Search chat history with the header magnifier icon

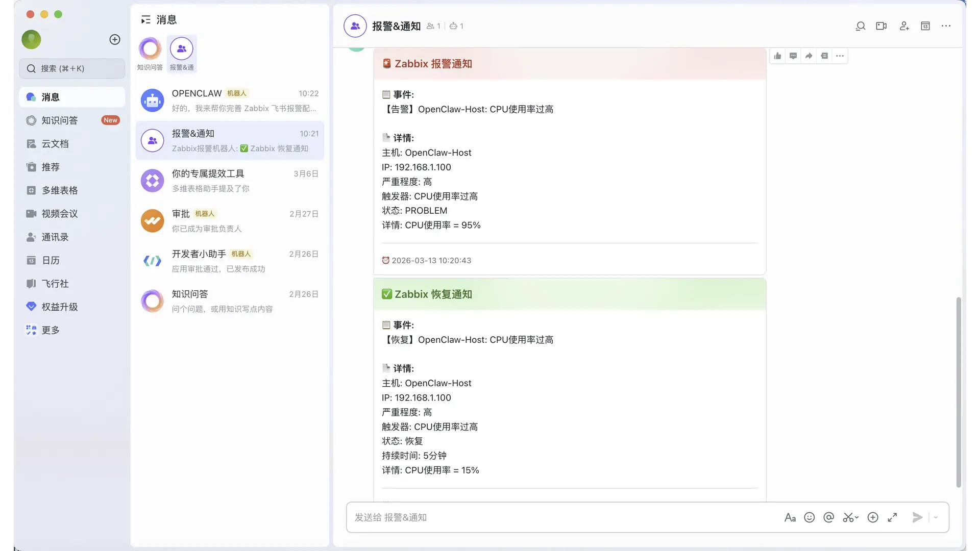coord(861,26)
